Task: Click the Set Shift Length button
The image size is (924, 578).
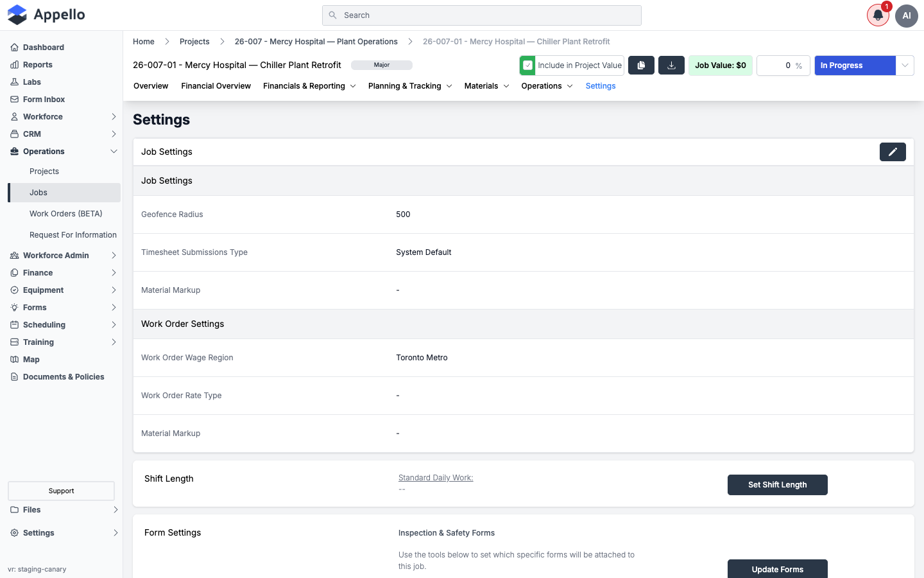Action: 777,485
